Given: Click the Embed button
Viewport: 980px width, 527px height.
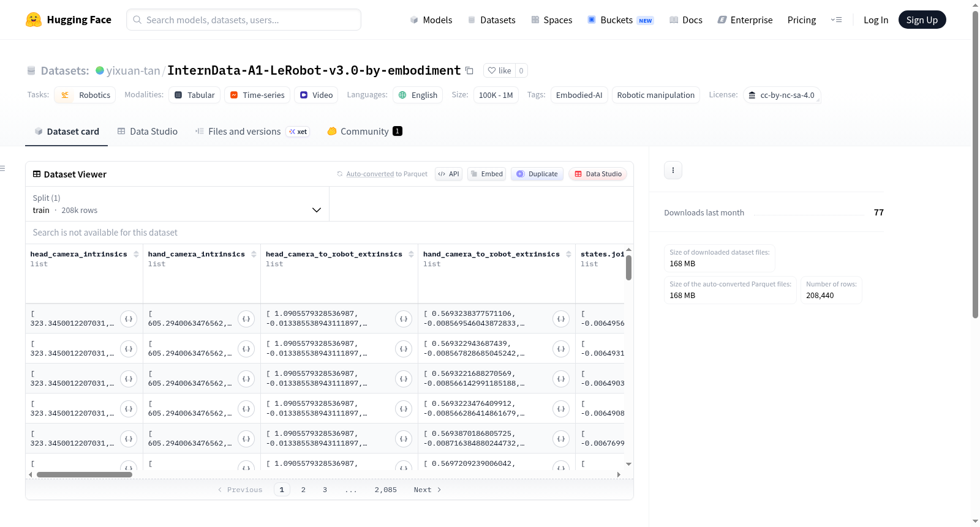Looking at the screenshot, I should [x=487, y=174].
